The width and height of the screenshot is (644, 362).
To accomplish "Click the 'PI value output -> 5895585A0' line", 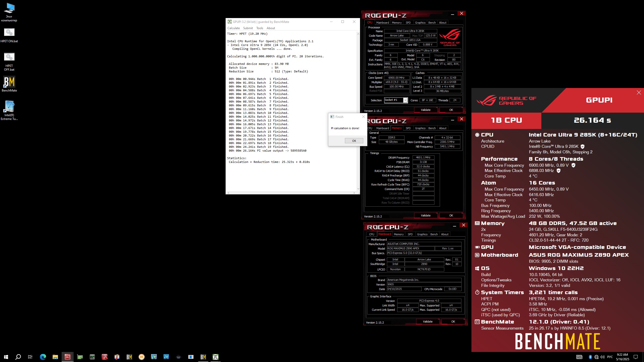I will tap(267, 151).
